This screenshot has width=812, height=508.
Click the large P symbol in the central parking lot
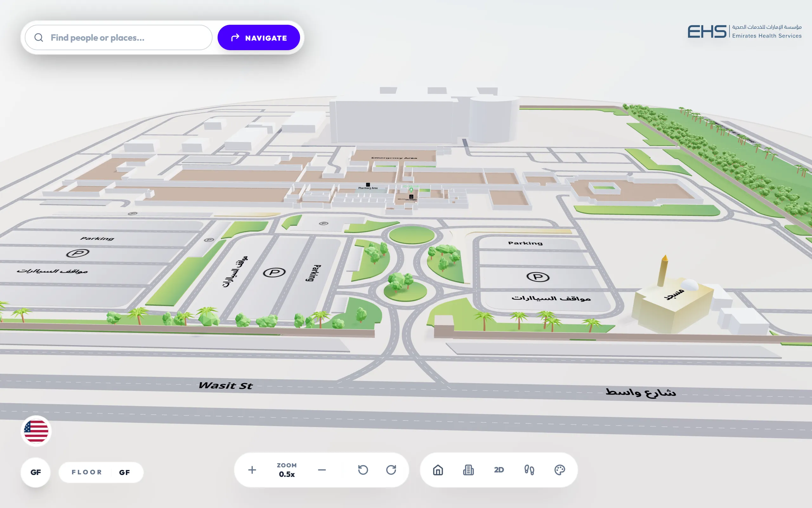coord(274,272)
